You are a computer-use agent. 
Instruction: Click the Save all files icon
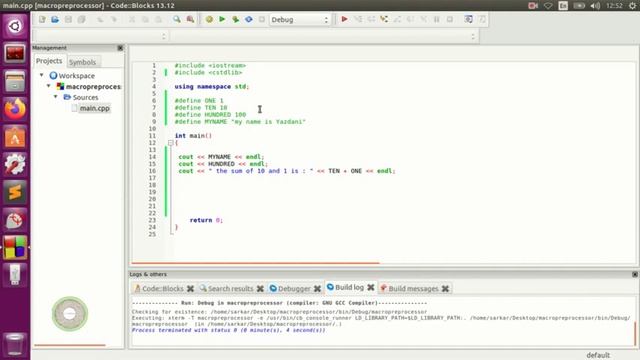point(82,19)
